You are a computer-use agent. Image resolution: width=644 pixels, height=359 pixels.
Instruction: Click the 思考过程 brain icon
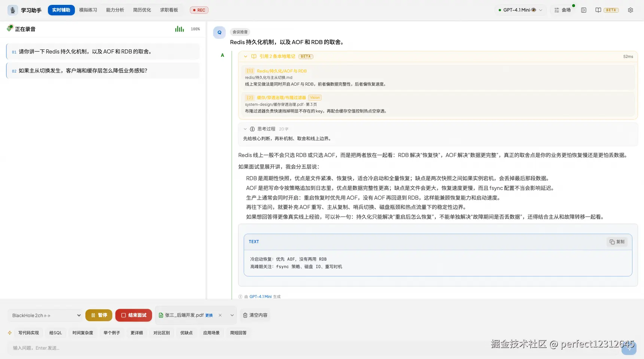tap(252, 129)
